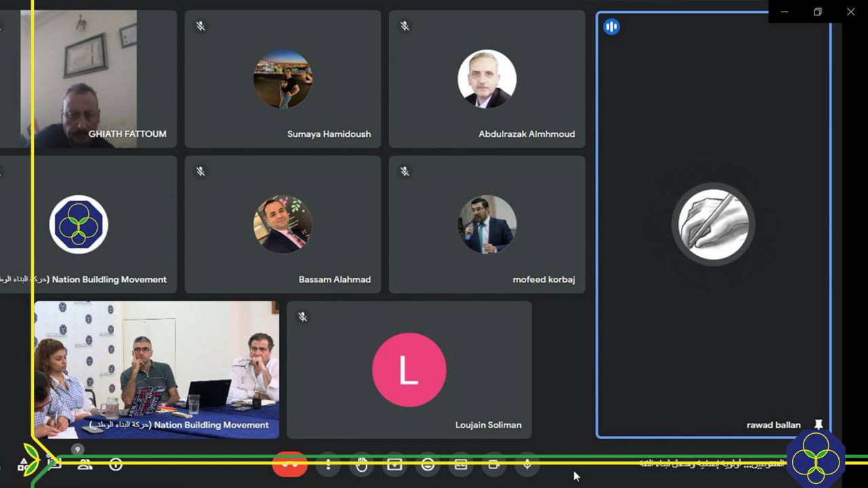Open the chat messages panel

54,464
